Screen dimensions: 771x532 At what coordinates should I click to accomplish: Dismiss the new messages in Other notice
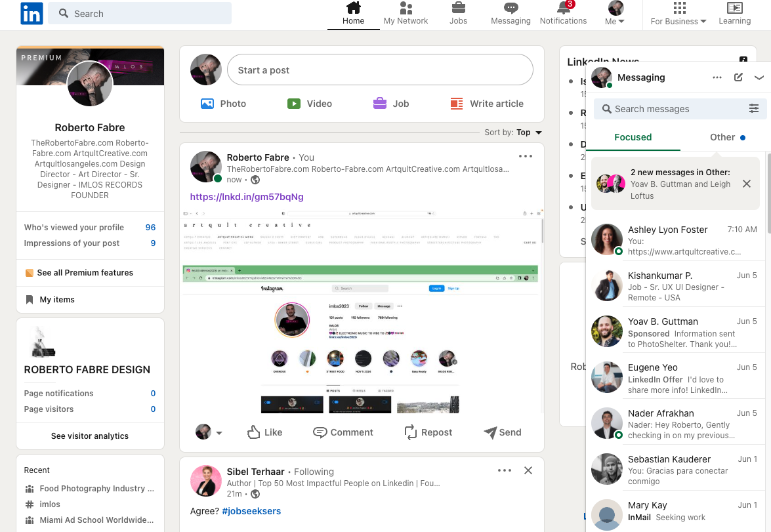[747, 184]
